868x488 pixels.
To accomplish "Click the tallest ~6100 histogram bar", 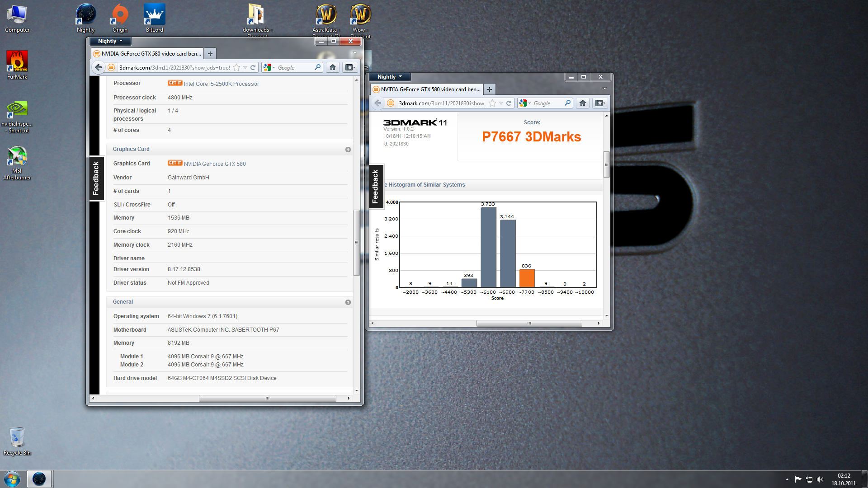I will [488, 247].
